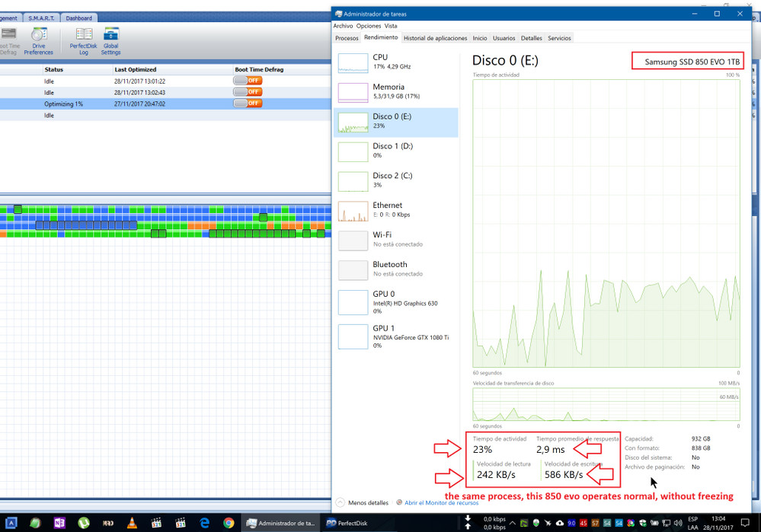This screenshot has width=761, height=532.
Task: Open VLC media player from the taskbar
Action: pos(132,523)
